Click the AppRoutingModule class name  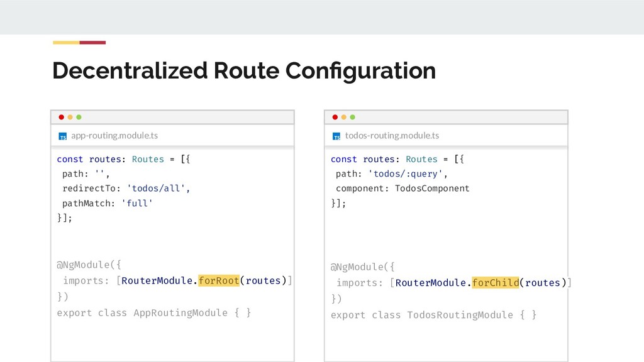coord(180,312)
